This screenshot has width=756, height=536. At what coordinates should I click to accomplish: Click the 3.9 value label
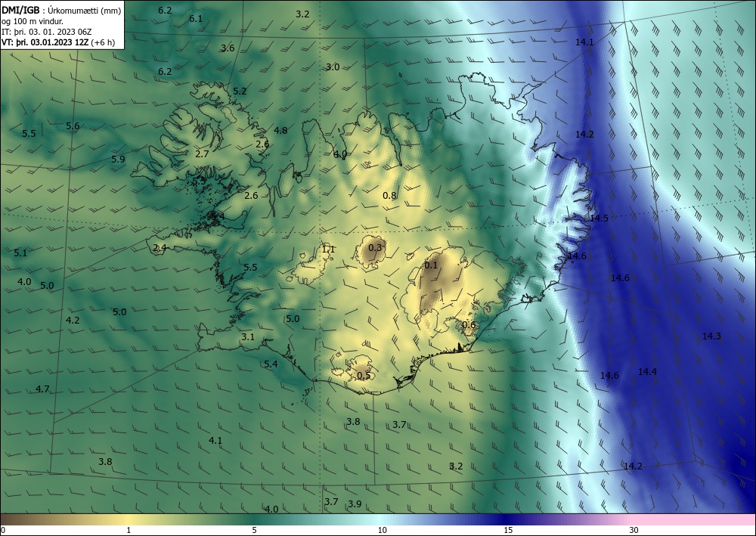(355, 503)
